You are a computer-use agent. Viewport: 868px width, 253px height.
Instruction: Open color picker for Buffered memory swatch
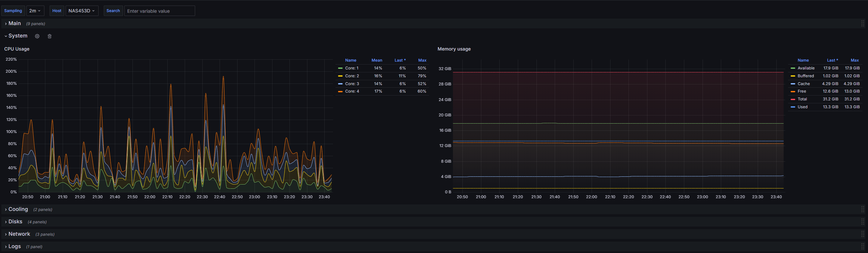793,76
